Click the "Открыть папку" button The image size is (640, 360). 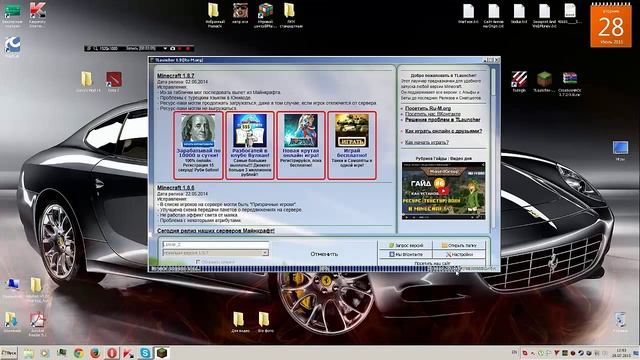pos(459,245)
